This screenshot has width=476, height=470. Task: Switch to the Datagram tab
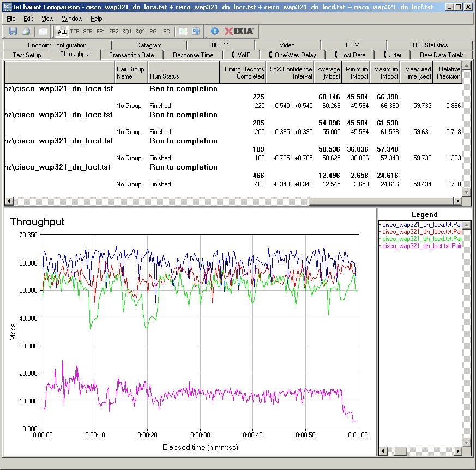pyautogui.click(x=149, y=45)
